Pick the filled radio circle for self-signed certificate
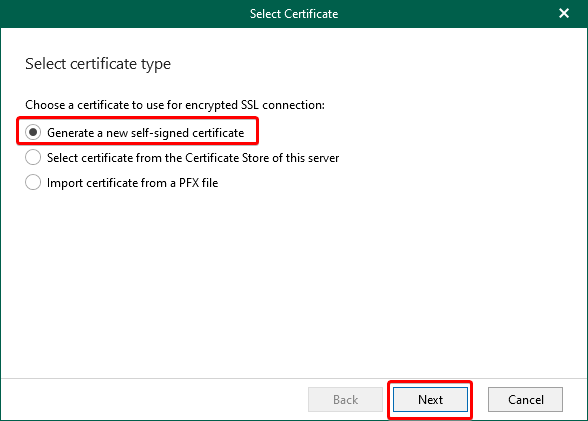This screenshot has width=588, height=421. coord(33,132)
